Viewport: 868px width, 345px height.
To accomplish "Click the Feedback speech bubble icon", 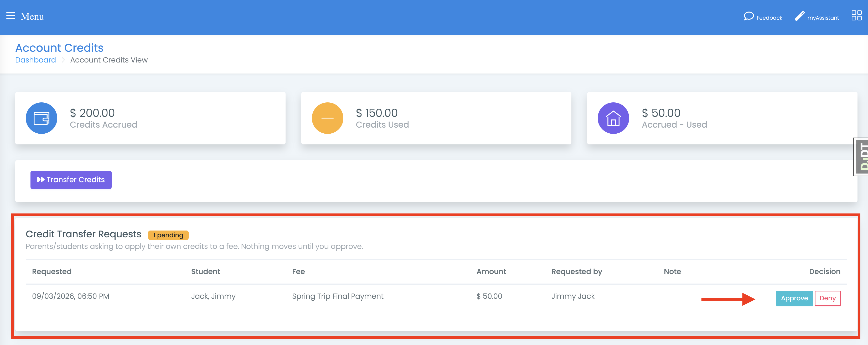I will click(x=748, y=17).
